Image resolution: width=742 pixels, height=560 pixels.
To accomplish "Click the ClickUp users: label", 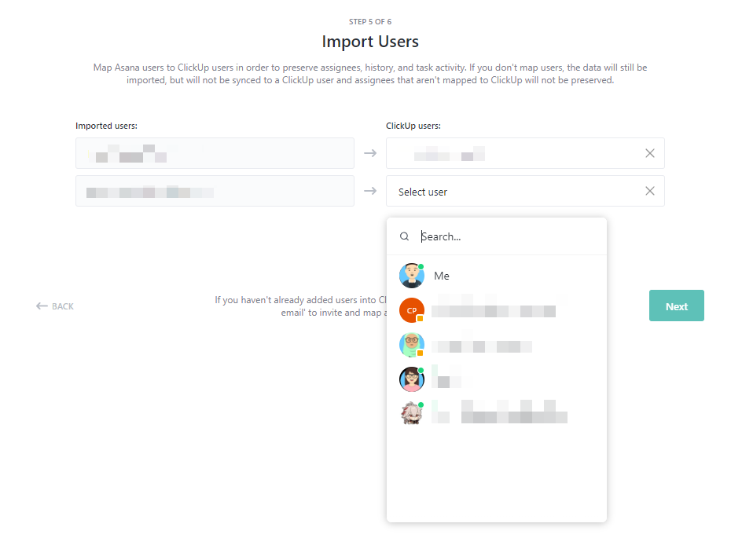I will 413,126.
